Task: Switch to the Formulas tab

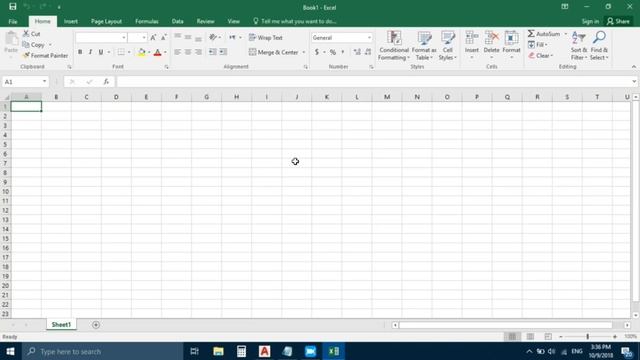Action: (x=147, y=21)
